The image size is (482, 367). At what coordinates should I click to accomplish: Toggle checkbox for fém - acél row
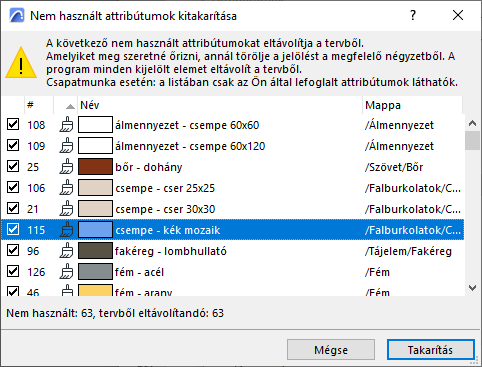click(x=13, y=271)
